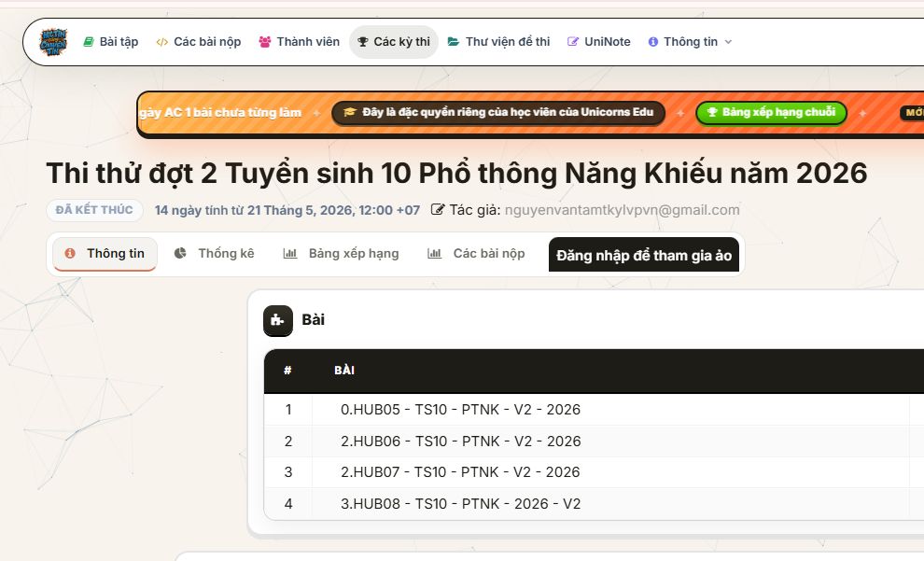Open problem 3.HUB08 - TS10 - PTNK - 2026 - V2
Image resolution: width=924 pixels, height=561 pixels.
click(x=461, y=504)
